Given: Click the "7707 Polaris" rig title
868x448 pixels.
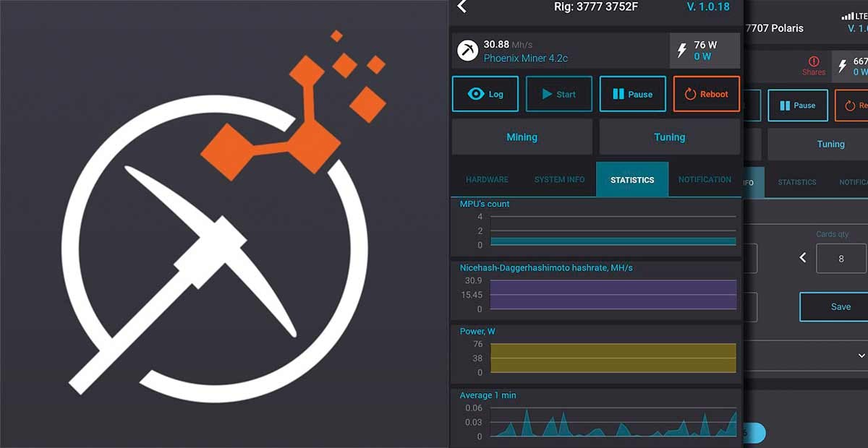Looking at the screenshot, I should (774, 28).
